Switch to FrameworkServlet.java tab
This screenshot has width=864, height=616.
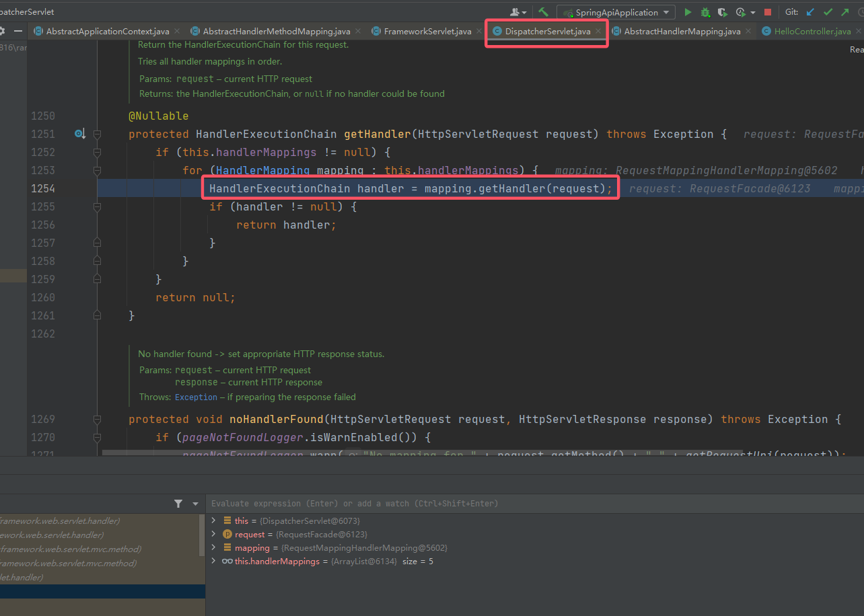pyautogui.click(x=428, y=32)
